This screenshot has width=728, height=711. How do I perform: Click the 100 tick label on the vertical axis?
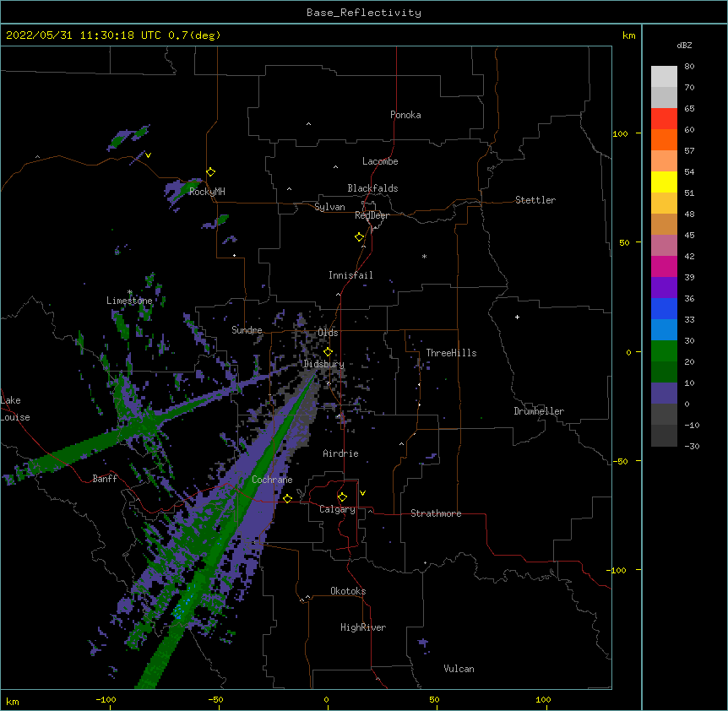[x=620, y=133]
